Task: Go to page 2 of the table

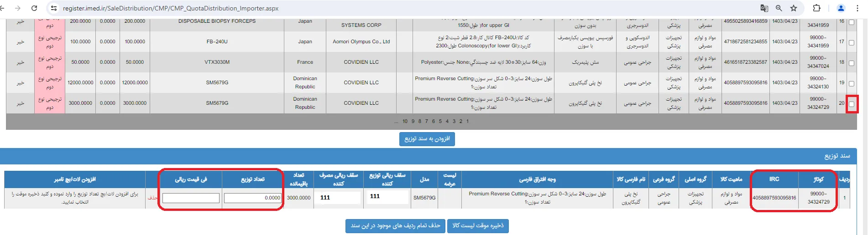Action: pos(460,122)
